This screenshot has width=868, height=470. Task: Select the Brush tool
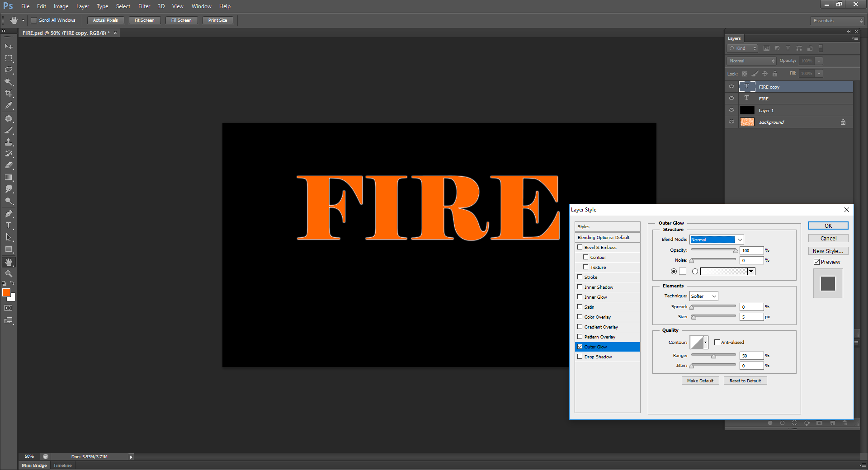tap(9, 130)
